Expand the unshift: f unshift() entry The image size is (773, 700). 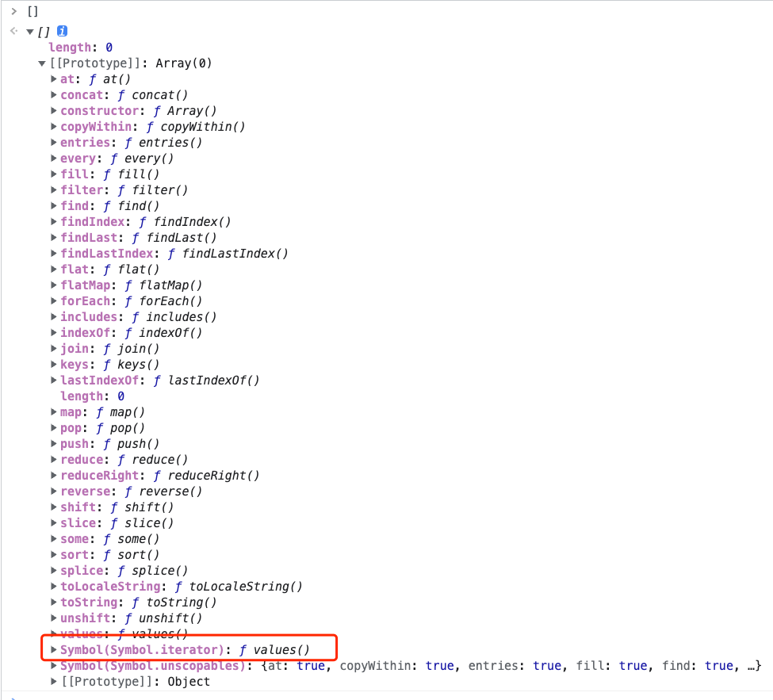[x=54, y=618]
